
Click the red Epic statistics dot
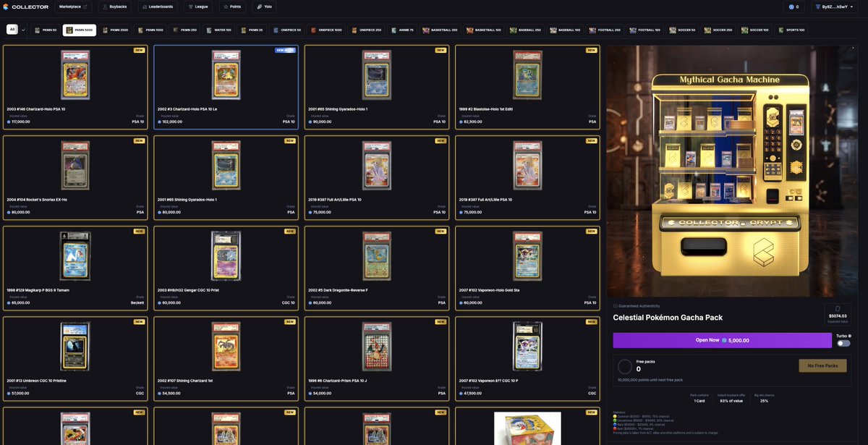[x=615, y=428]
